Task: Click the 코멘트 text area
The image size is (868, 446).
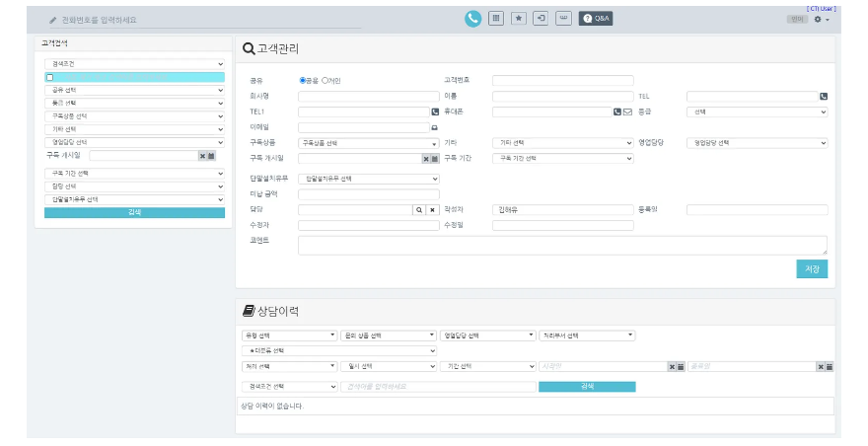Action: [x=562, y=245]
